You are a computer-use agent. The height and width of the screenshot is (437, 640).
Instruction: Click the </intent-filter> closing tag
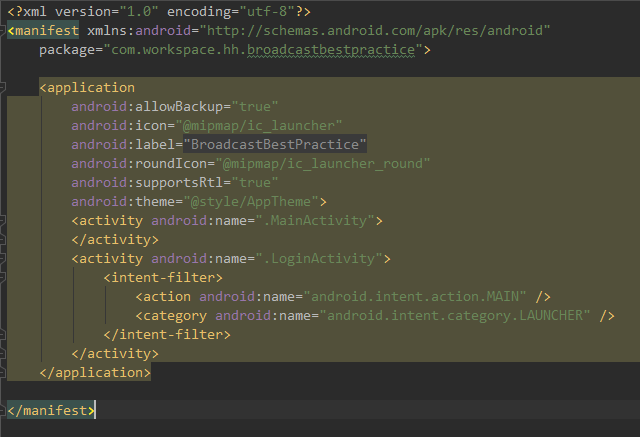(x=167, y=335)
